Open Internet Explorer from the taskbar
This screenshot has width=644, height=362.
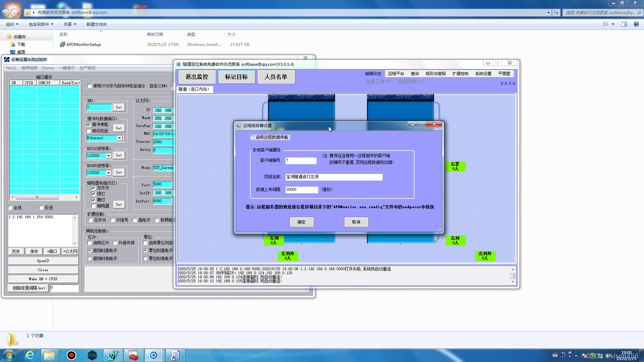(x=30, y=355)
